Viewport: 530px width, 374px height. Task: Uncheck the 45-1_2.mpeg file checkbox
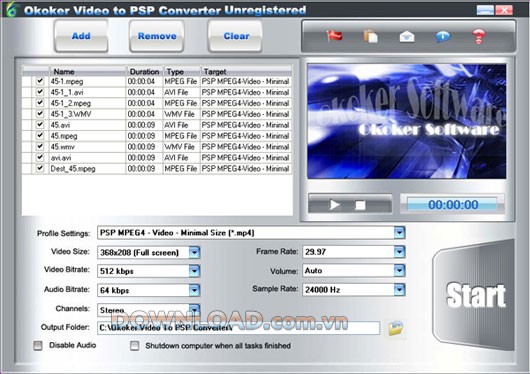point(40,103)
